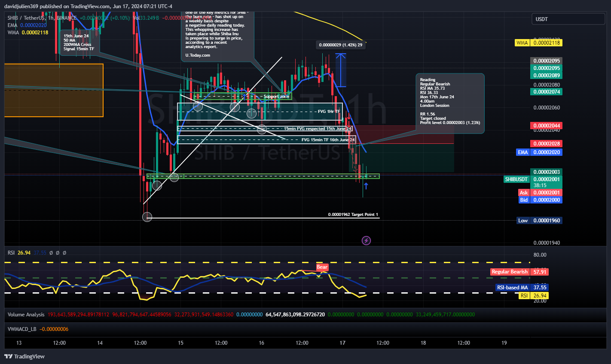Click the red Ask price label

point(540,193)
